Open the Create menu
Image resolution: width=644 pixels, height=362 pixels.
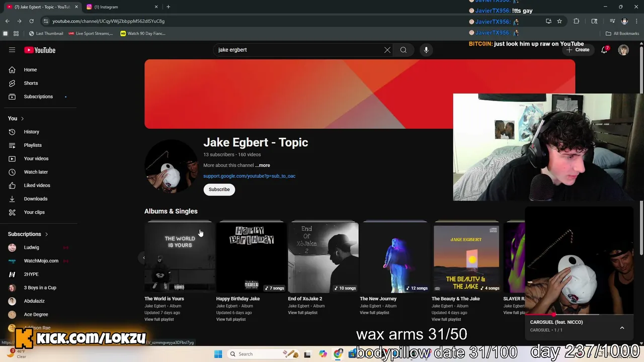[578, 50]
